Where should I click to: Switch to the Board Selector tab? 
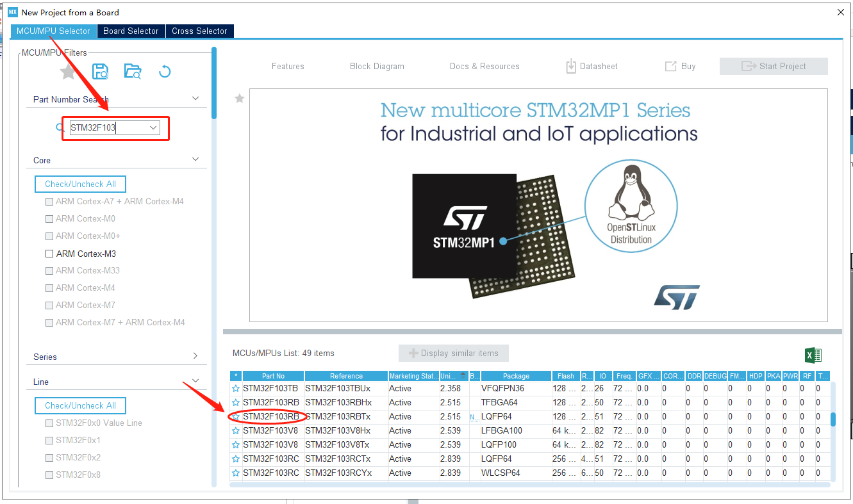pos(131,31)
